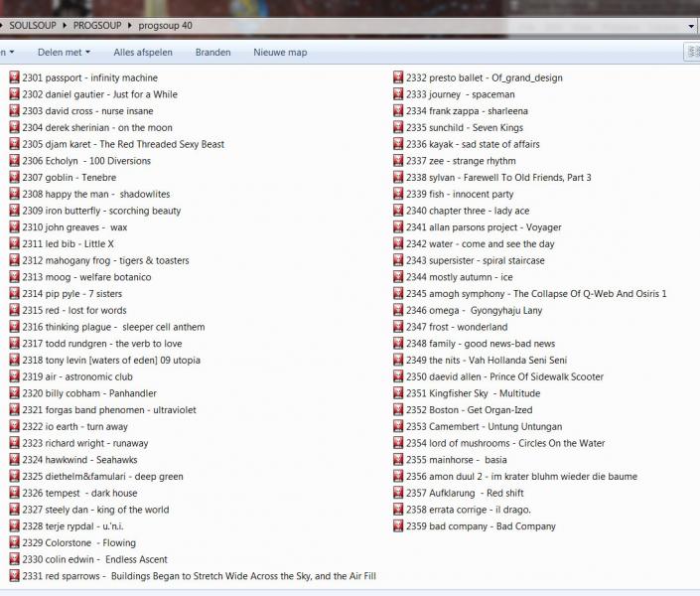Select 2308 happy the man - shadowlites
Screen dimensions: 700x596
point(89,194)
